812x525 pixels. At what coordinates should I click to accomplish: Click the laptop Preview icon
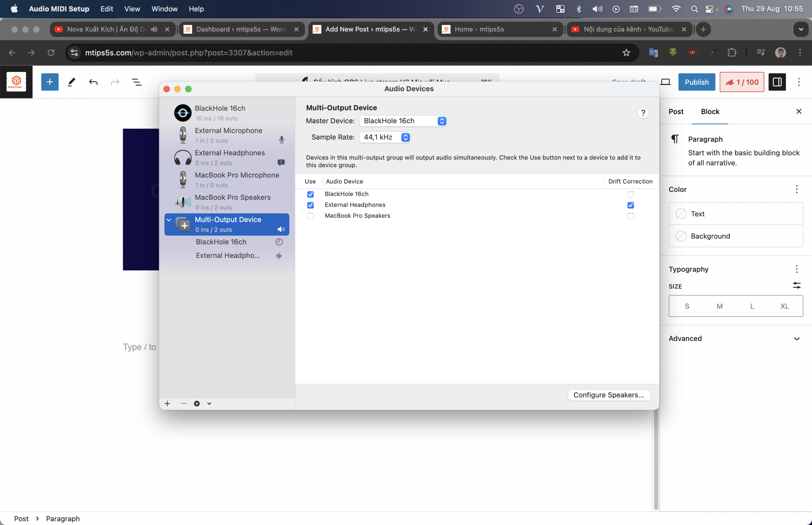(x=665, y=82)
